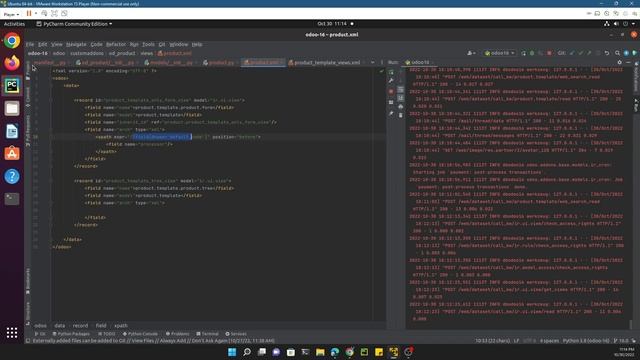Screen dimensions: 640x360
Task: Open the Problems tool window
Action: click(x=178, y=334)
